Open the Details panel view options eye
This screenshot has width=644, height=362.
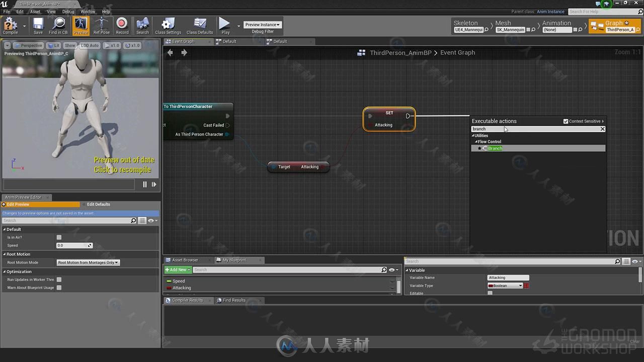[636, 261]
